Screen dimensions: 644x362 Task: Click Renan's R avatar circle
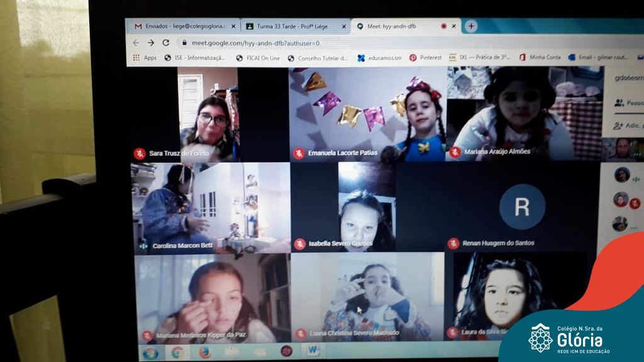coord(522,206)
